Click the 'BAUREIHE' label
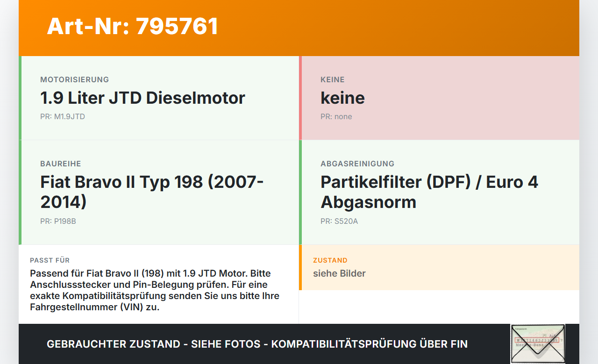598x364 pixels. click(61, 164)
